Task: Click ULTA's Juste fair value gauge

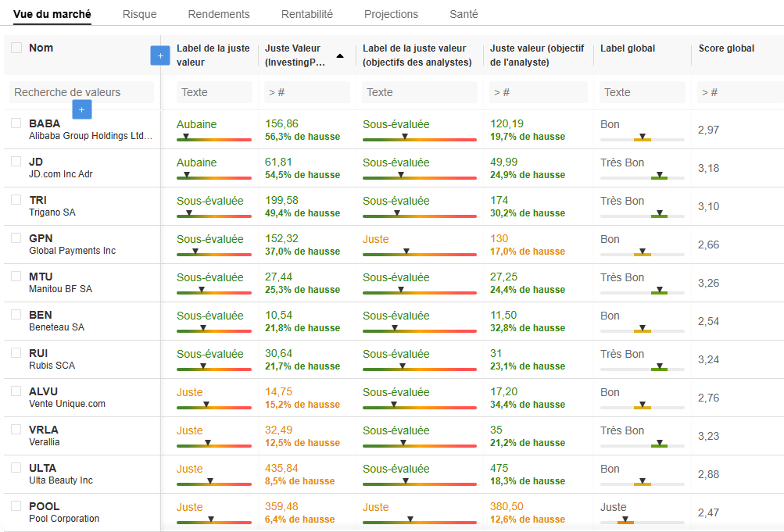Action: [214, 483]
